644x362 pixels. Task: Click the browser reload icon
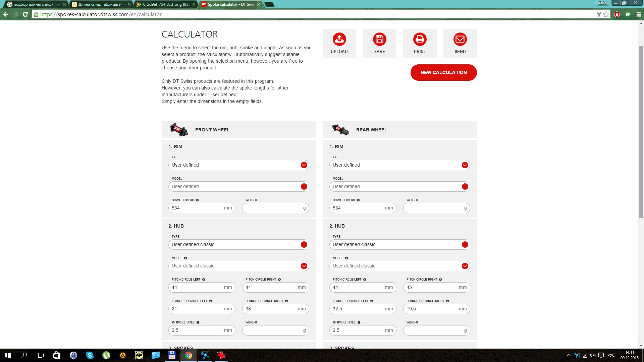[25, 14]
